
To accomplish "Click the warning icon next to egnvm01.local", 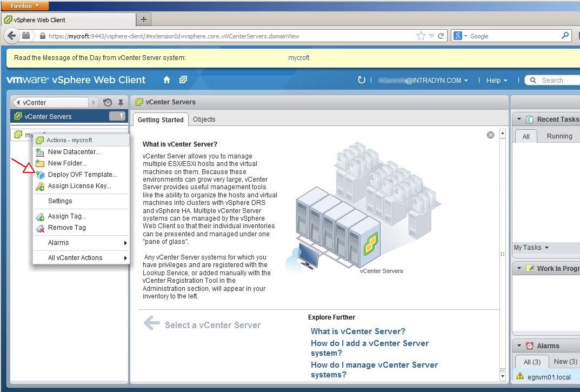I will pos(519,376).
